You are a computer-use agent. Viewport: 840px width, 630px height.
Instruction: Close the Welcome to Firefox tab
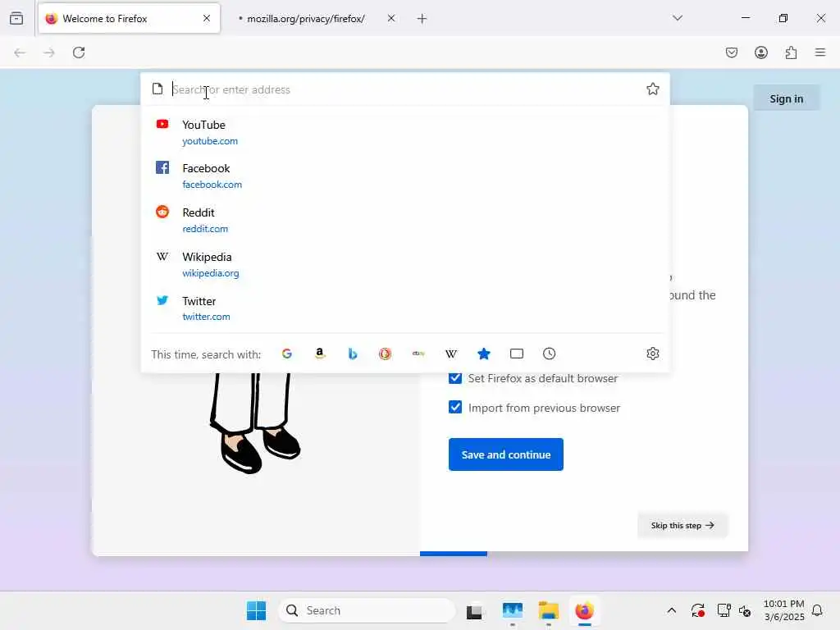coord(207,18)
